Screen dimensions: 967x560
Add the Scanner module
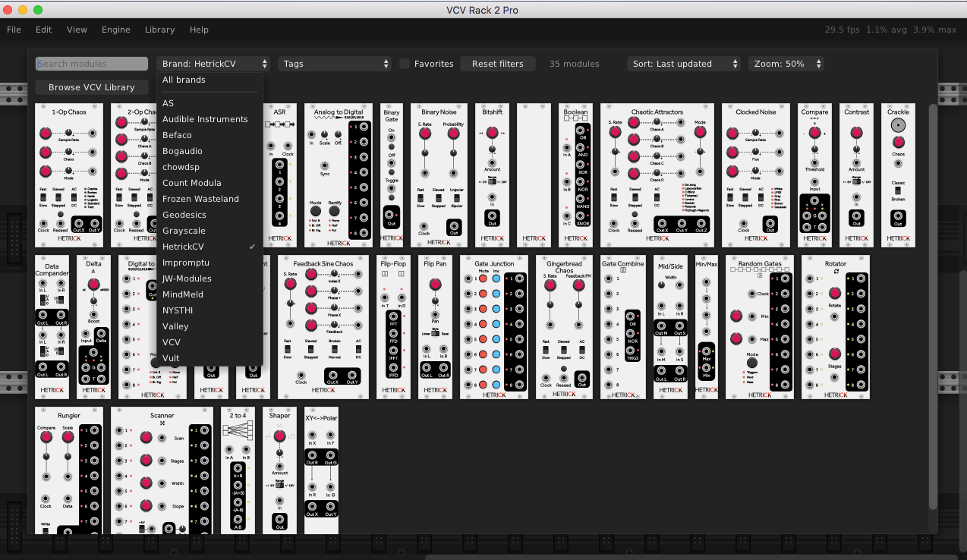162,470
